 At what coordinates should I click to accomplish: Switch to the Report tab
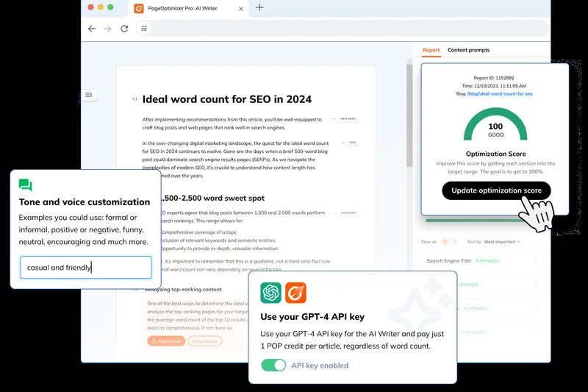pos(431,50)
